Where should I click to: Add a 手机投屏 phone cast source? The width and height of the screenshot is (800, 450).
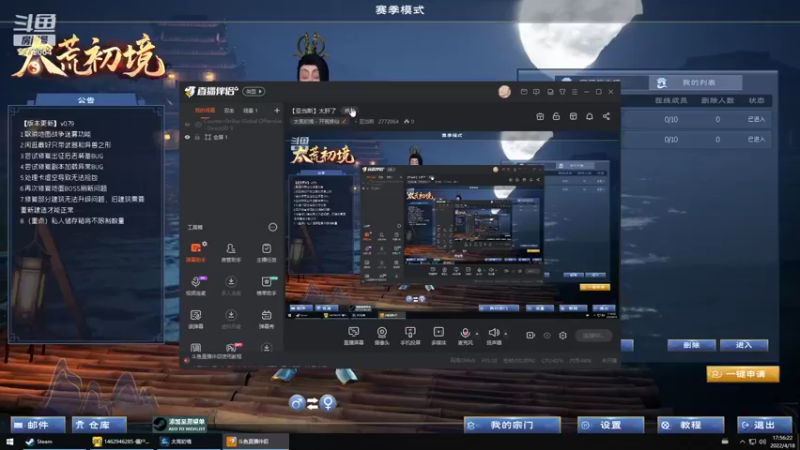(x=410, y=336)
